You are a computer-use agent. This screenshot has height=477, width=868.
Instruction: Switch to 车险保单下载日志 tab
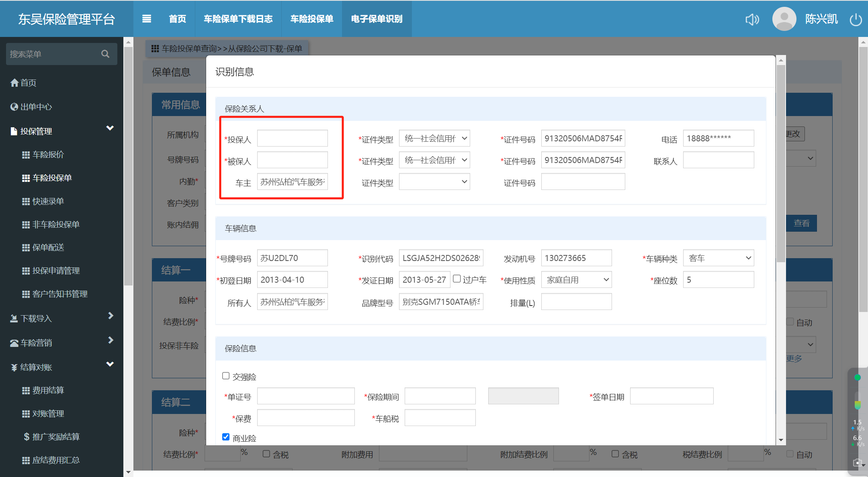pos(238,19)
